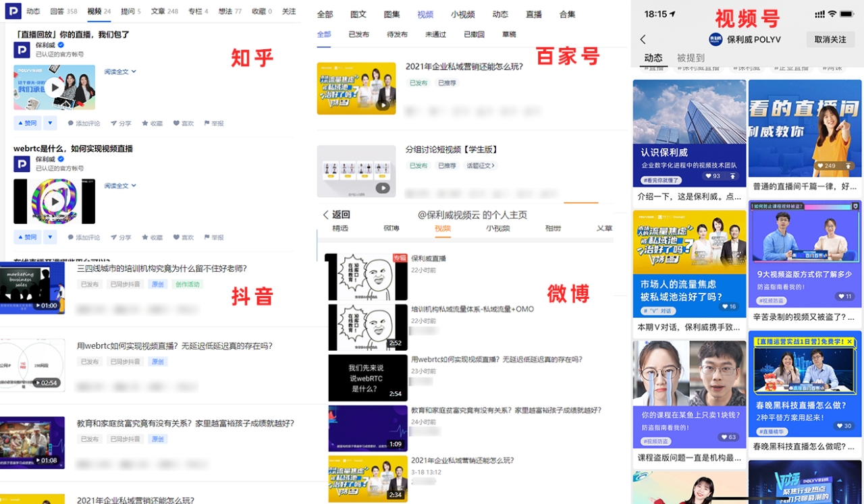Click 收藏 star under the webrtc是什么 post
The width and height of the screenshot is (864, 504).
point(152,237)
